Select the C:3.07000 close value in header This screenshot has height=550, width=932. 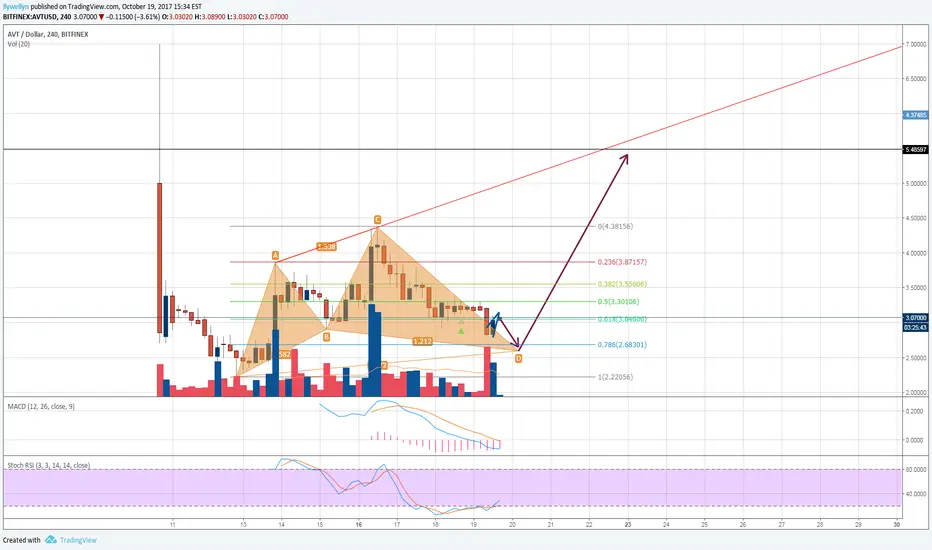coord(273,17)
